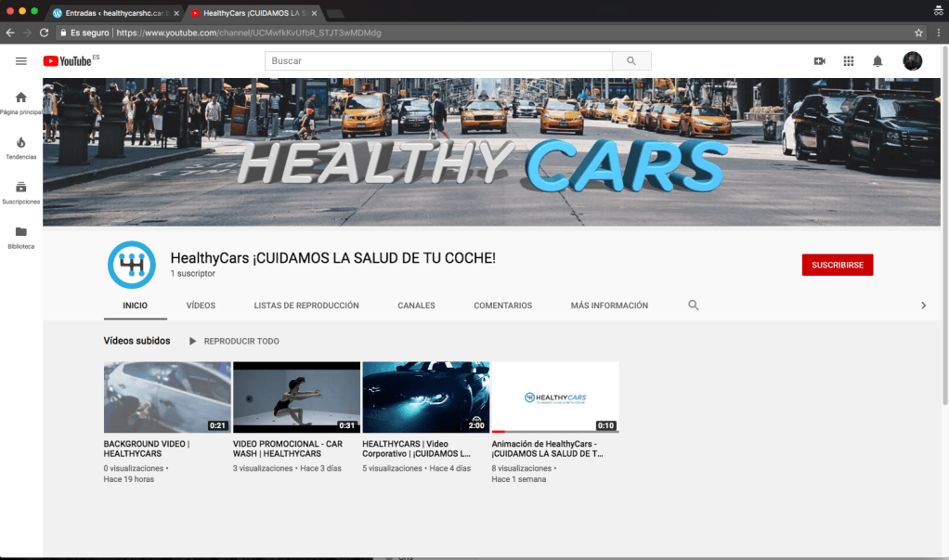The image size is (949, 560).
Task: Open Suscripciones in the sidebar
Action: (20, 191)
